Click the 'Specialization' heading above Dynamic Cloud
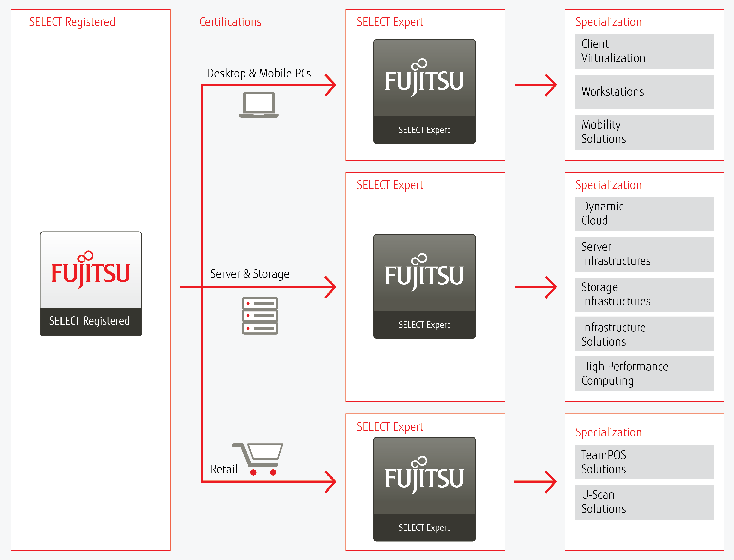The image size is (734, 560). pos(609,185)
